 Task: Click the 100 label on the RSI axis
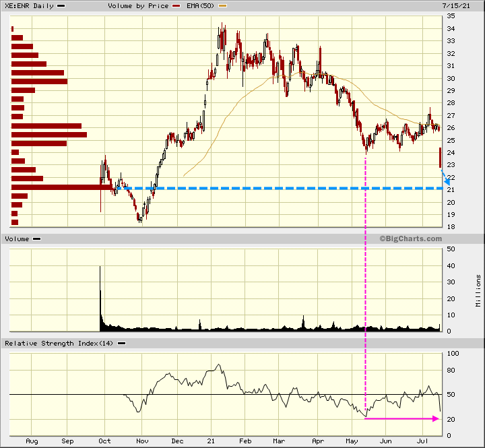point(453,353)
